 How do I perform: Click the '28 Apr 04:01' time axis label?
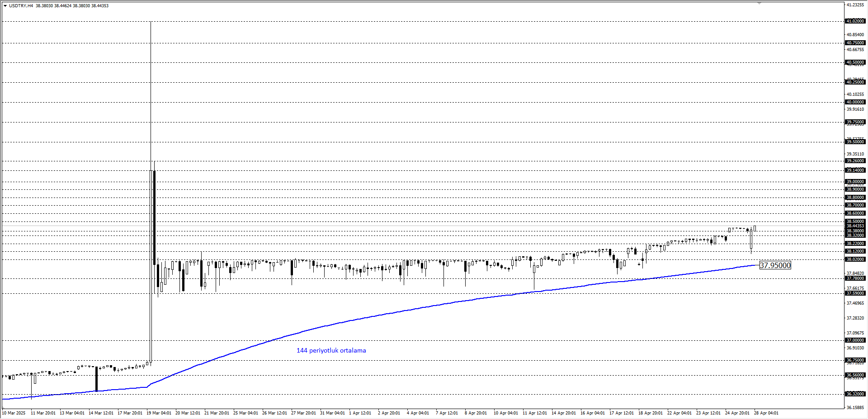coord(766,413)
